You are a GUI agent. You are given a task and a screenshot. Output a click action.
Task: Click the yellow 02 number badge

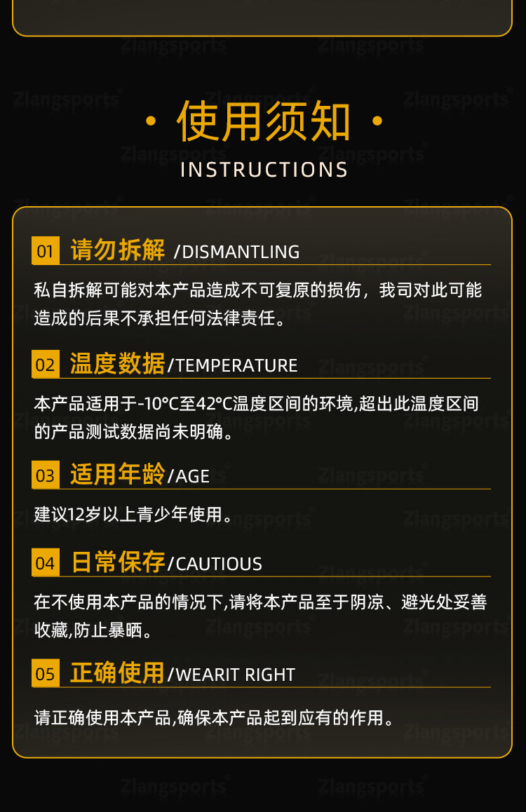46,364
